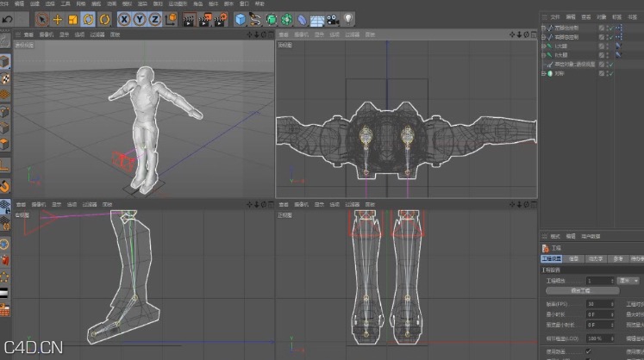
Task: Toggle Enable Snap magnet icon
Action: tap(4, 186)
